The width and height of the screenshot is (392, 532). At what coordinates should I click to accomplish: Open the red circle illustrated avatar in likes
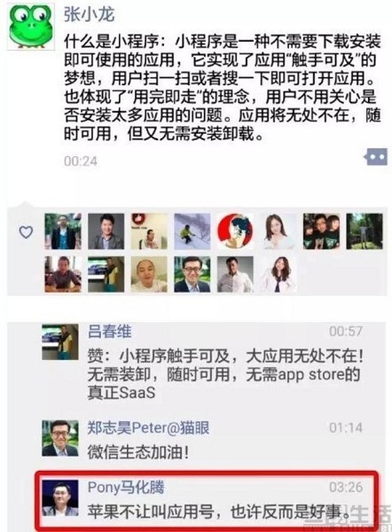pyautogui.click(x=235, y=231)
